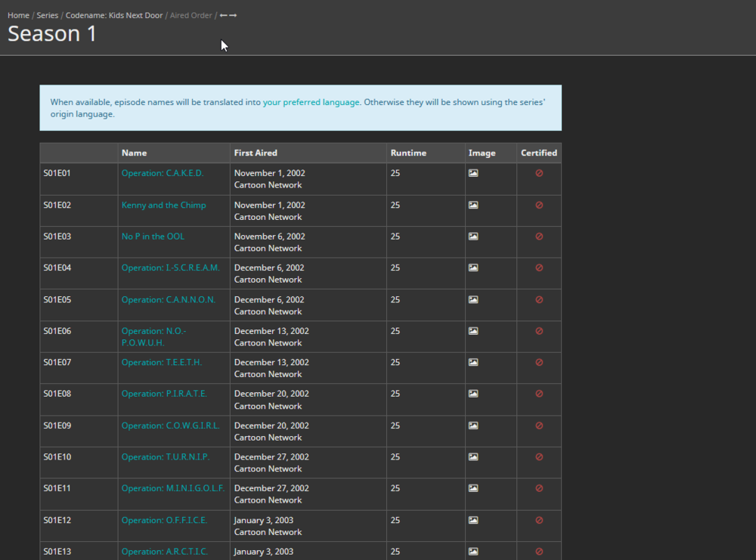
Task: Open episode Operation: C.A.K.E.D.
Action: pos(162,173)
